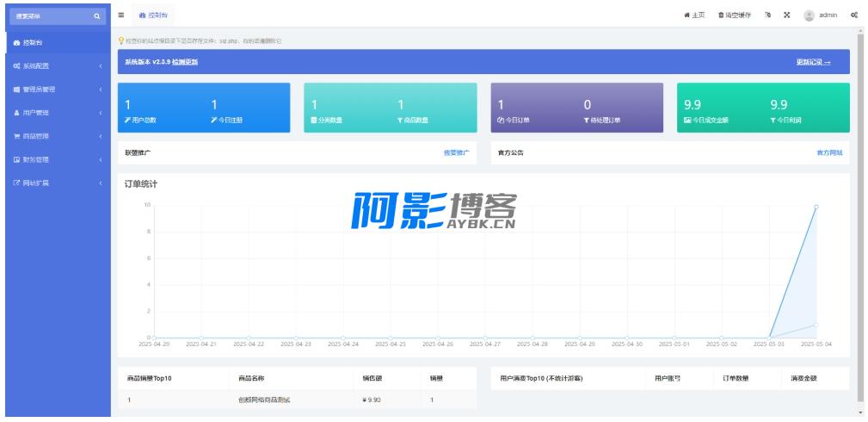The height and width of the screenshot is (422, 868).
Task: Open the 财务管理 sidebar menu item
Action: click(x=58, y=159)
